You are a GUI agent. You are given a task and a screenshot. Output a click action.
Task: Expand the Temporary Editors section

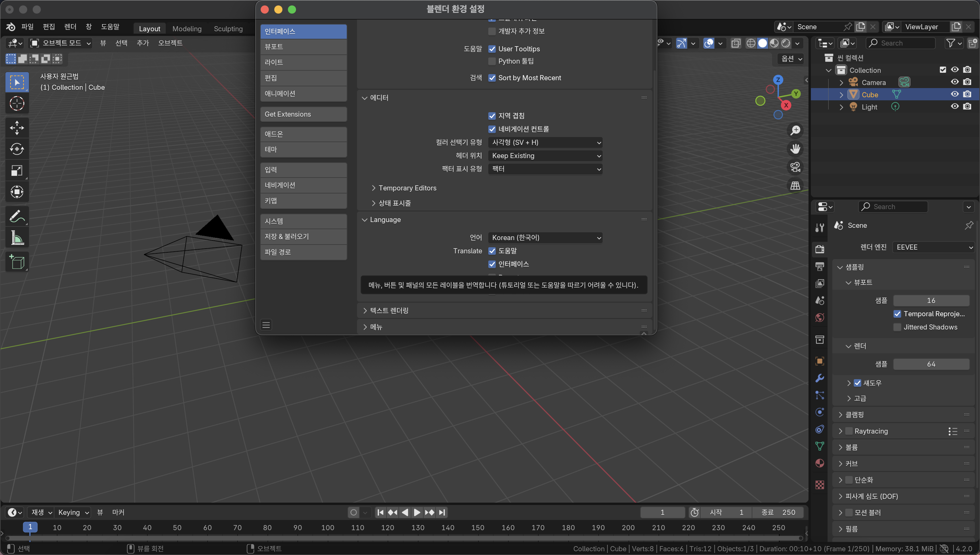pos(407,188)
